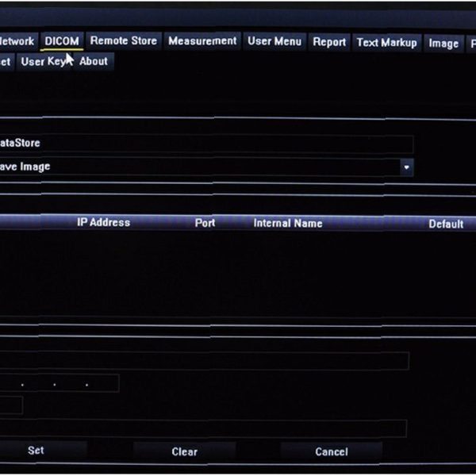Open the Text Markup tab

[386, 43]
